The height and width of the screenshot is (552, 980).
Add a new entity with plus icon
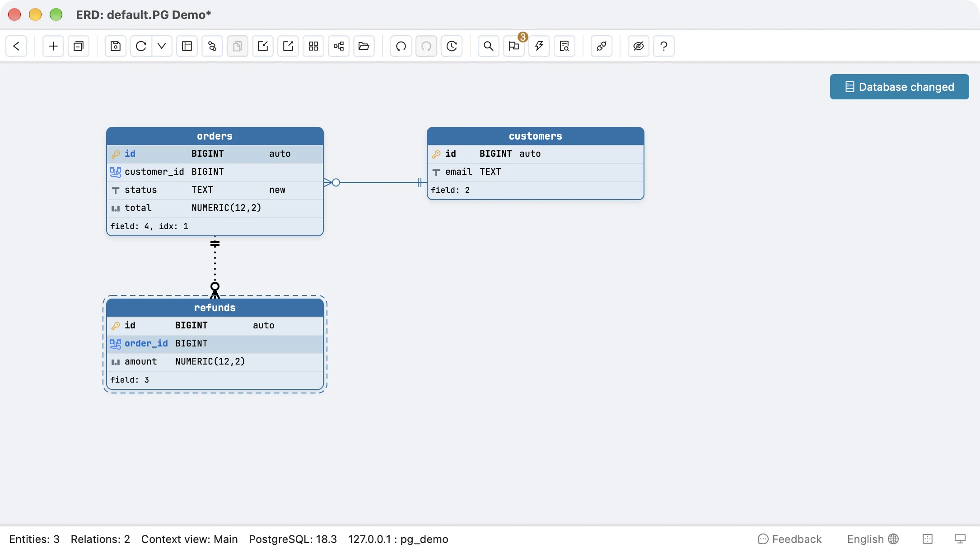tap(53, 46)
